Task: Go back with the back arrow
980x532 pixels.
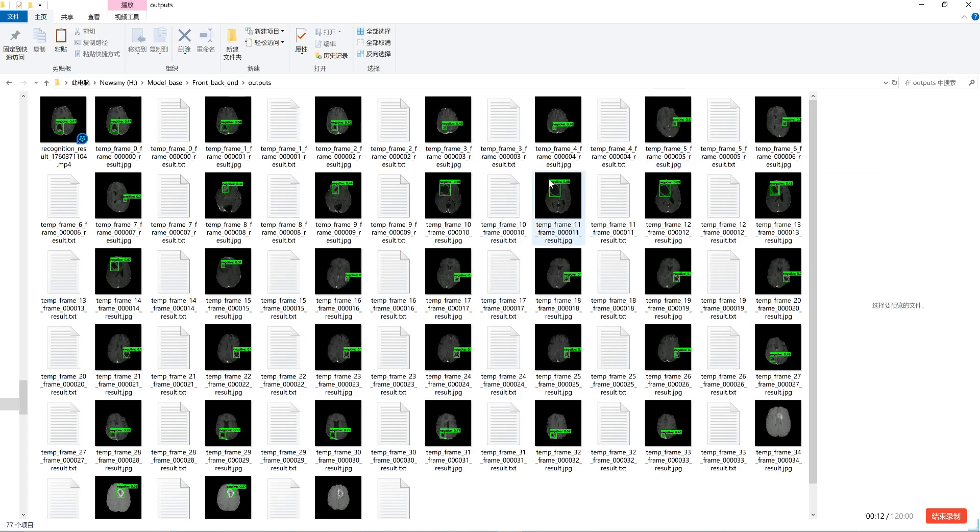Action: click(9, 83)
